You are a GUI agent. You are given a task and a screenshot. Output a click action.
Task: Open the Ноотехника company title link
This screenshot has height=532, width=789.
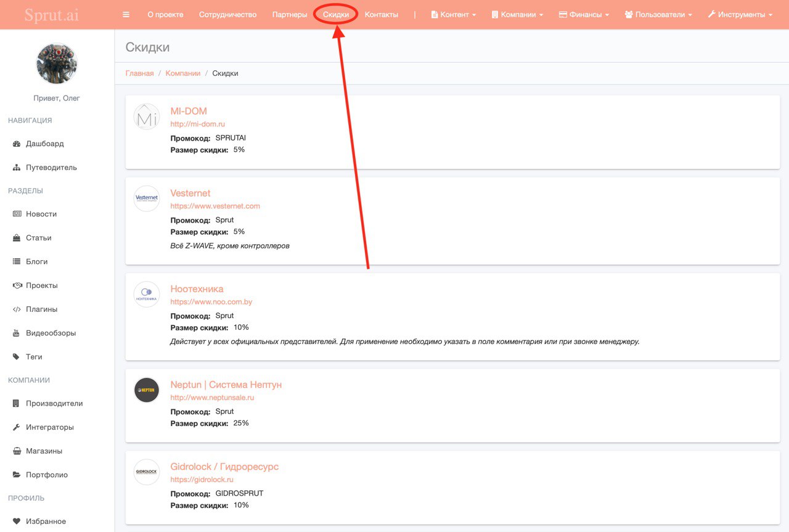(x=197, y=289)
